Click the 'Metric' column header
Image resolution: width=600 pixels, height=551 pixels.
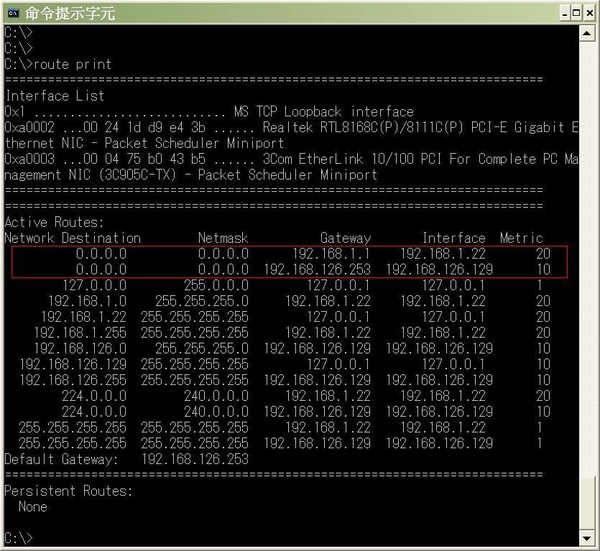(x=522, y=238)
